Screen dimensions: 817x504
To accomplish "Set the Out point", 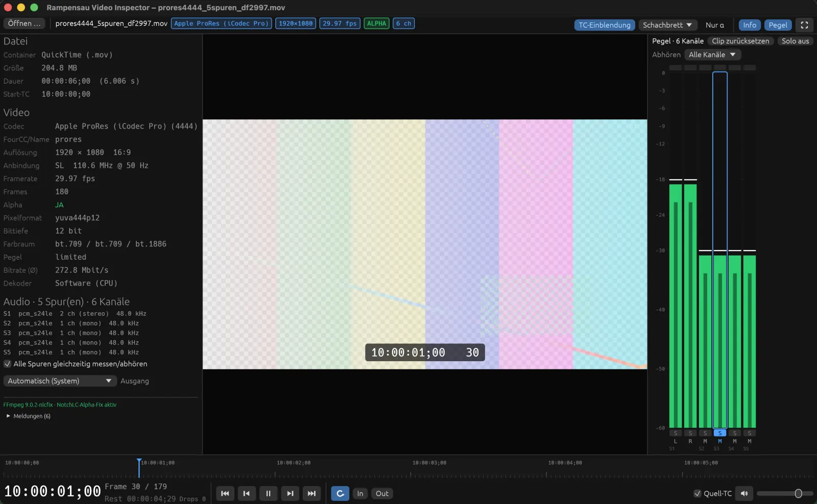I will [x=382, y=493].
